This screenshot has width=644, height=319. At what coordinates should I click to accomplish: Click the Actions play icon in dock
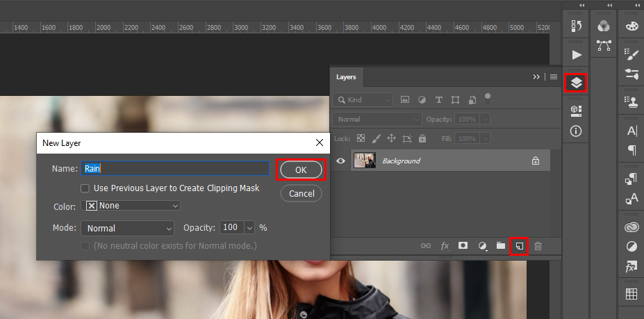[x=576, y=54]
